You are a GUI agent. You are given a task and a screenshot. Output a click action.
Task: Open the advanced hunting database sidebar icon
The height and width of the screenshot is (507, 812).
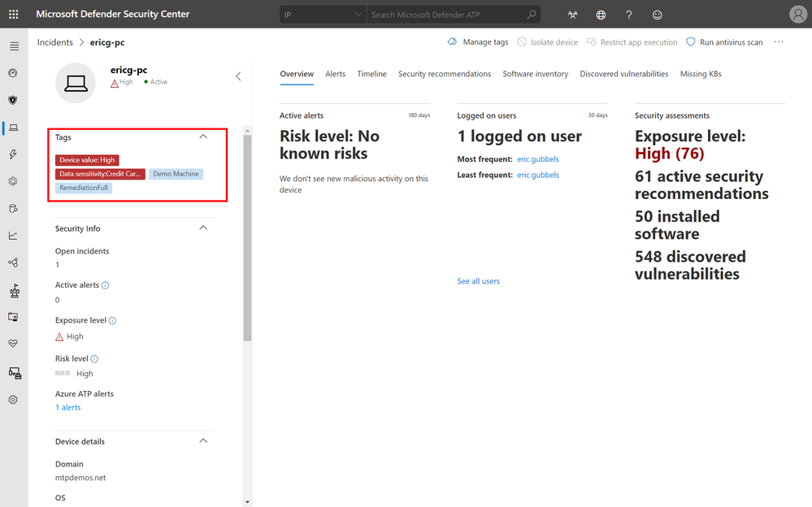[14, 209]
